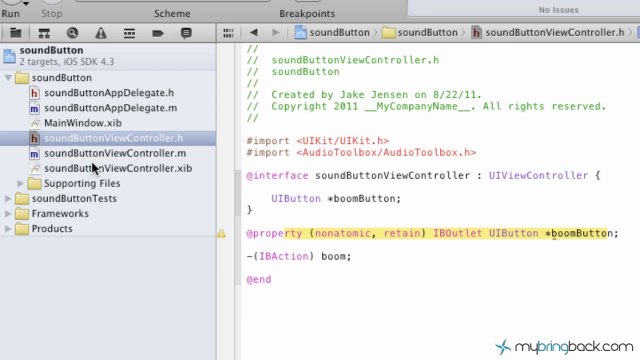Select soundButtonAppDelegate.h file
The image size is (640, 360).
[109, 93]
